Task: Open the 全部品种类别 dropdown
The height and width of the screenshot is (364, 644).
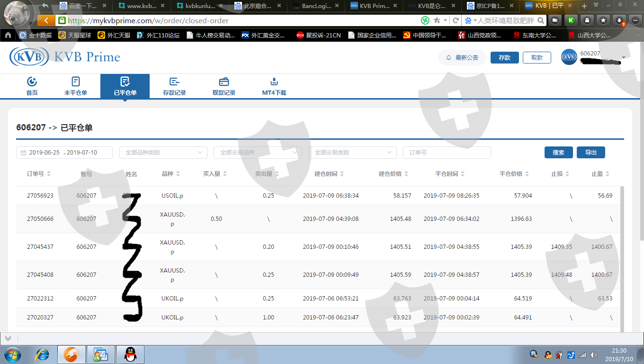Action: click(x=163, y=153)
